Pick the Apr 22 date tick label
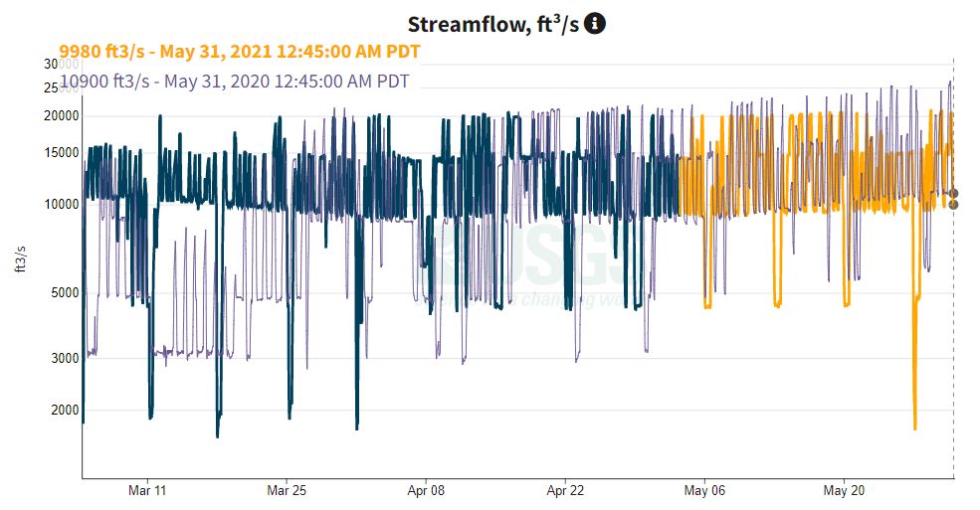The width and height of the screenshot is (980, 510). [x=564, y=491]
